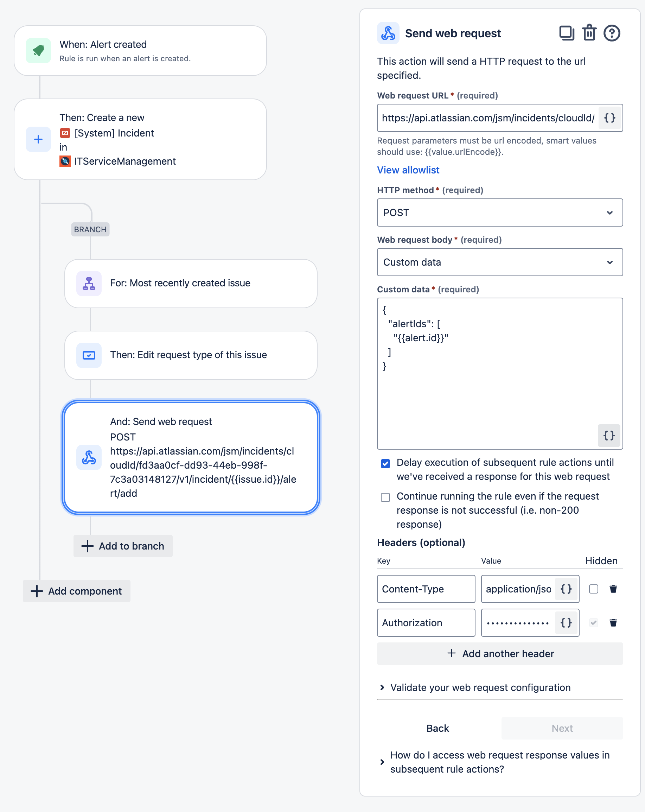Image resolution: width=645 pixels, height=812 pixels.
Task: Remove the Authorization header row
Action: tap(613, 623)
